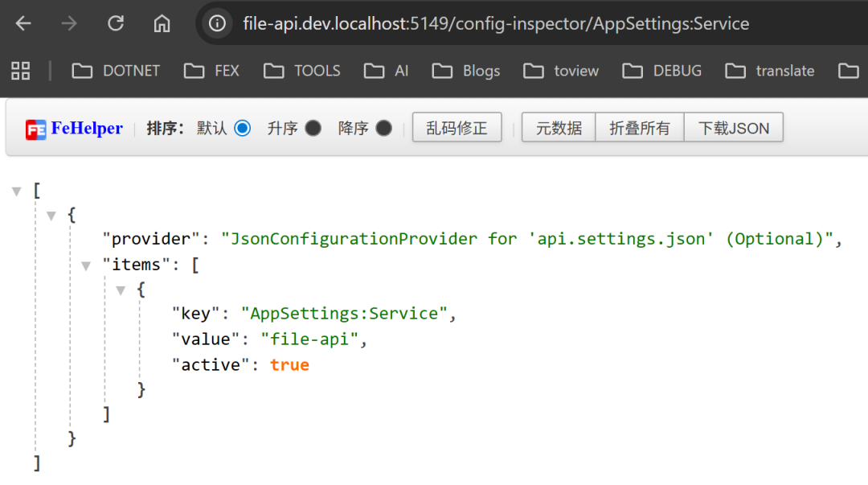Collapse the items array disclosure triangle

click(x=86, y=265)
